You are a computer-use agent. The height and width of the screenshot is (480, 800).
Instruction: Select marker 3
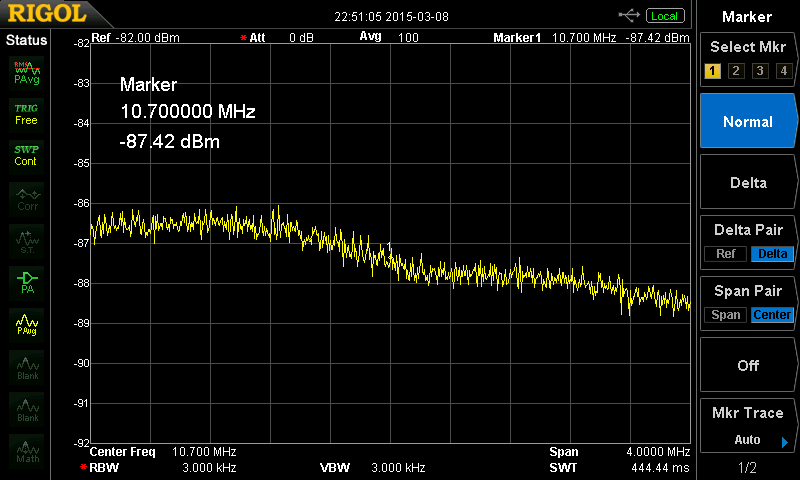[760, 71]
